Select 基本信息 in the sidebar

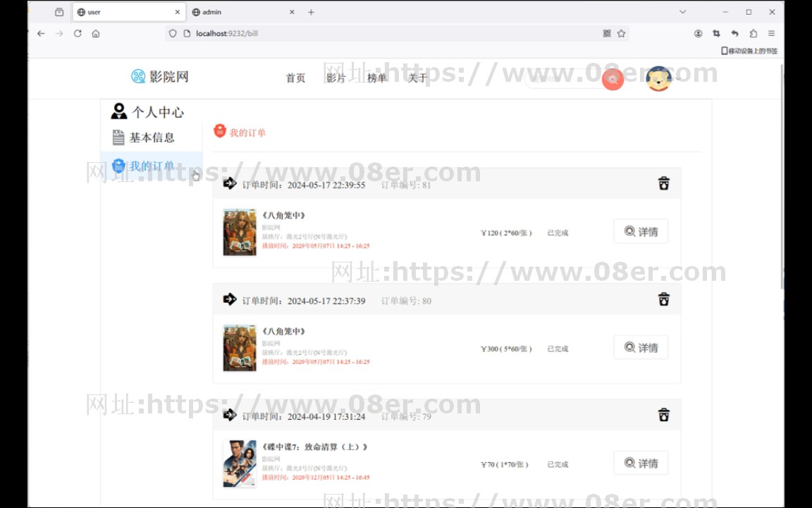point(152,138)
